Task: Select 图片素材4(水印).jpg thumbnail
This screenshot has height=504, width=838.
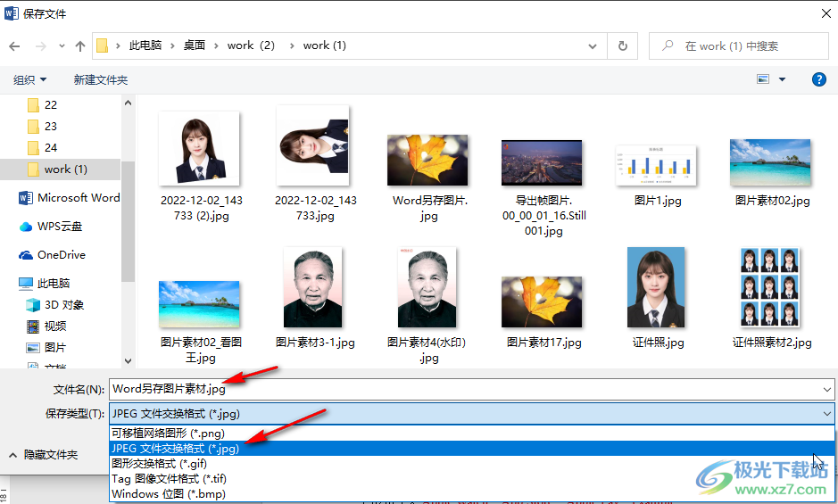Action: [427, 287]
